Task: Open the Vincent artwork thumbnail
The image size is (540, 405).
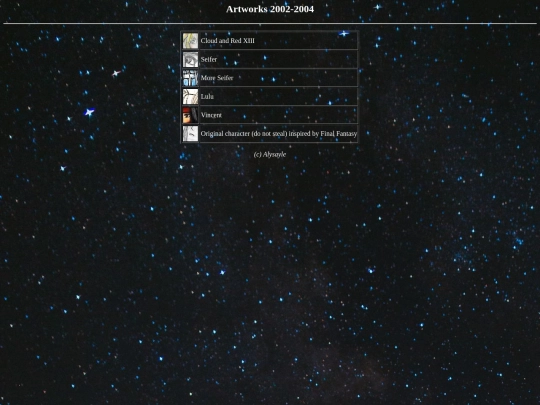Action: click(190, 115)
